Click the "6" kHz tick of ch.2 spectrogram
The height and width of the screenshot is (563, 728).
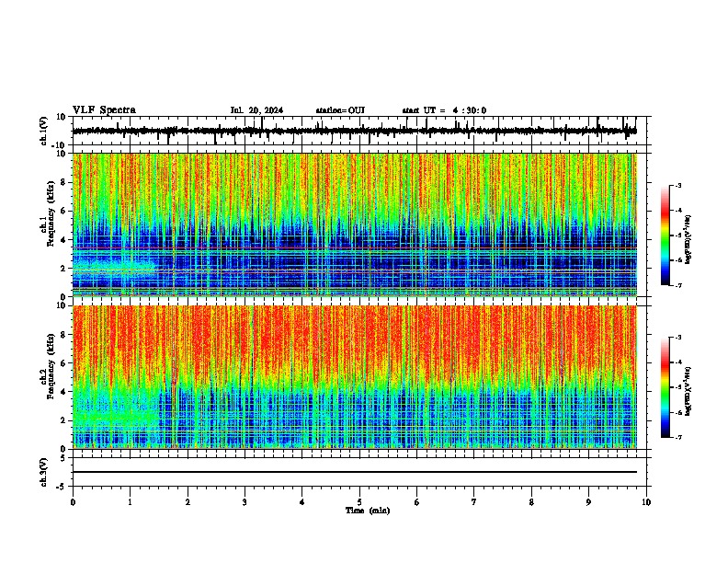coord(63,363)
